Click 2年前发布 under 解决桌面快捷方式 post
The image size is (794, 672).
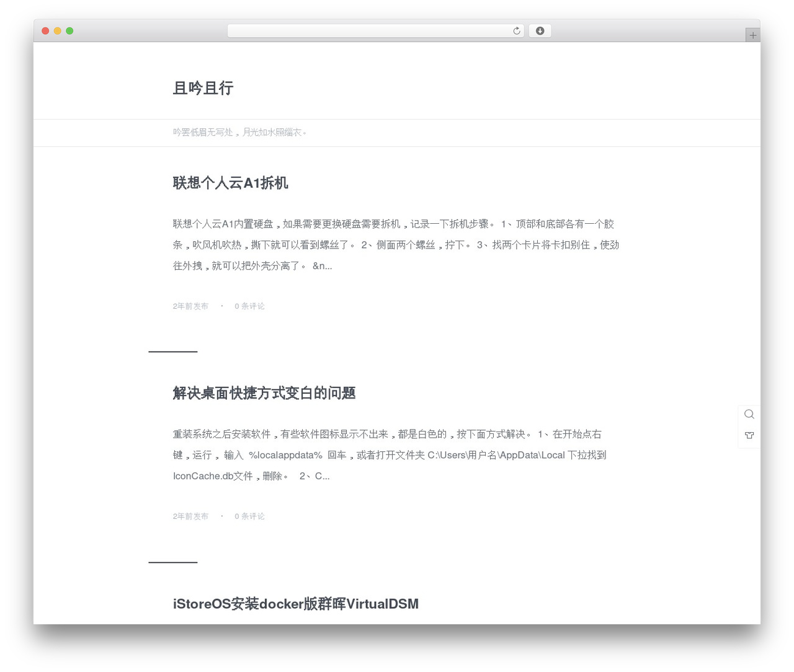(x=190, y=516)
